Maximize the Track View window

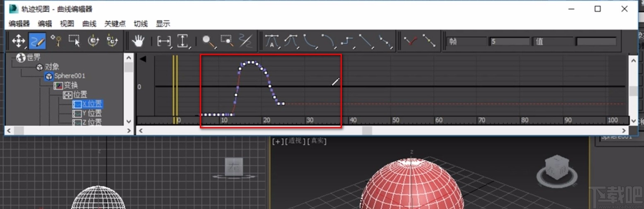598,9
